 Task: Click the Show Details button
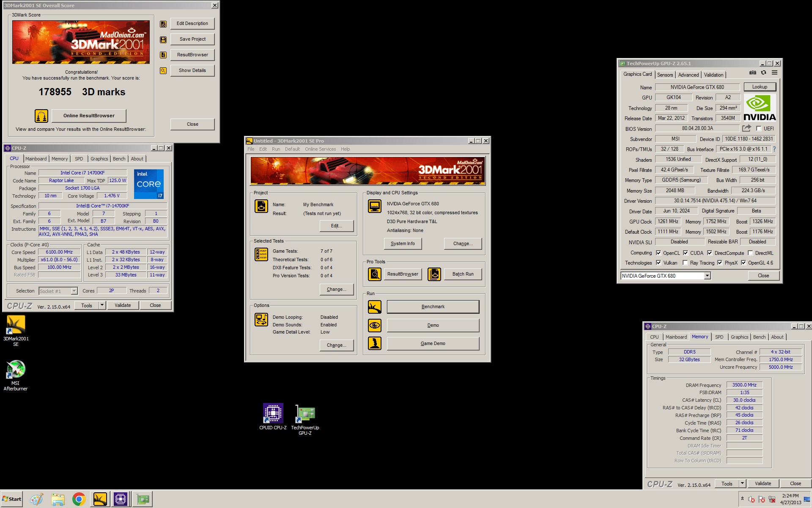click(192, 71)
